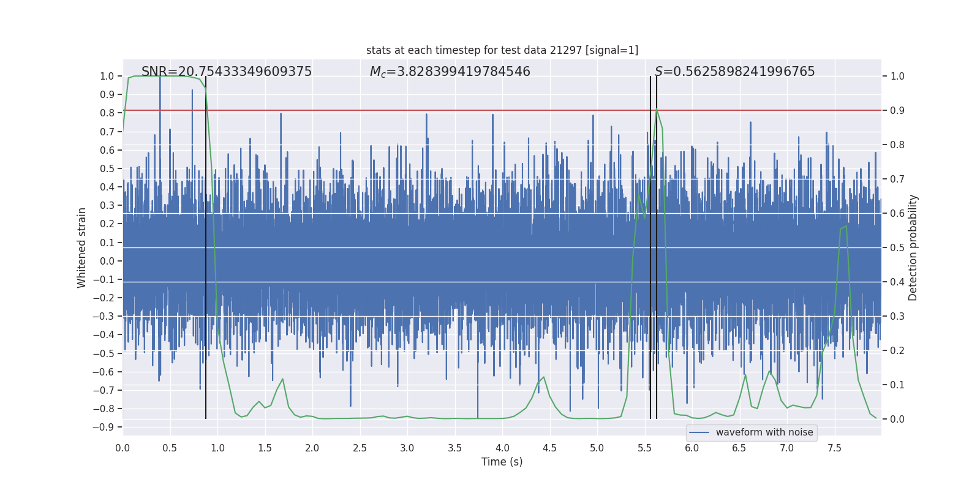Click the plot title mentioning test data 21297

point(502,50)
